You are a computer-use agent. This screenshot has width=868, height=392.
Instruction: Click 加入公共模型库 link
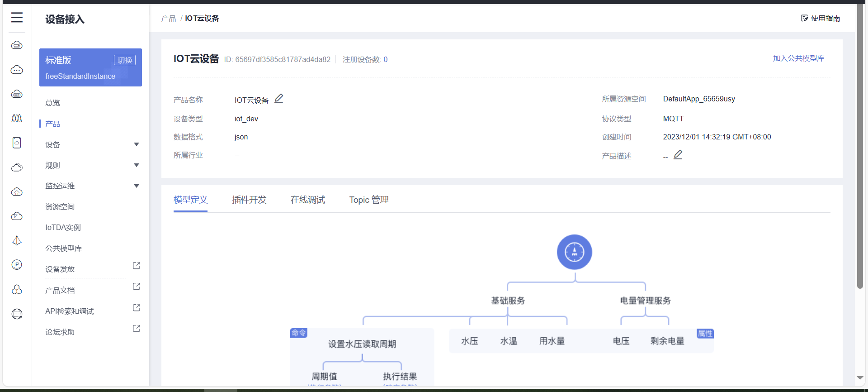[x=798, y=58]
